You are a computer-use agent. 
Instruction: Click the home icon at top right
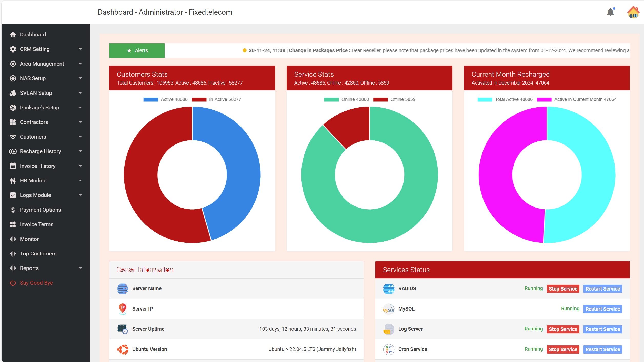pyautogui.click(x=633, y=12)
